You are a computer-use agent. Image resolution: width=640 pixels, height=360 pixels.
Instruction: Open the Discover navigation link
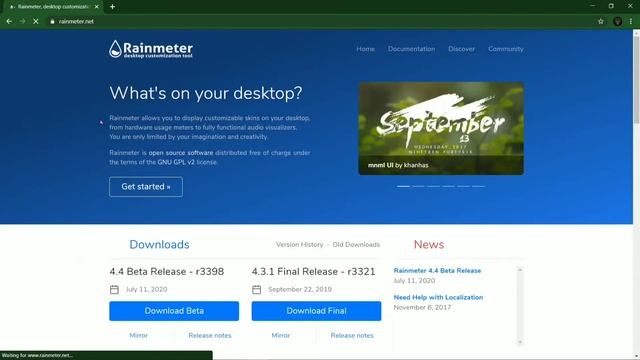[x=461, y=49]
